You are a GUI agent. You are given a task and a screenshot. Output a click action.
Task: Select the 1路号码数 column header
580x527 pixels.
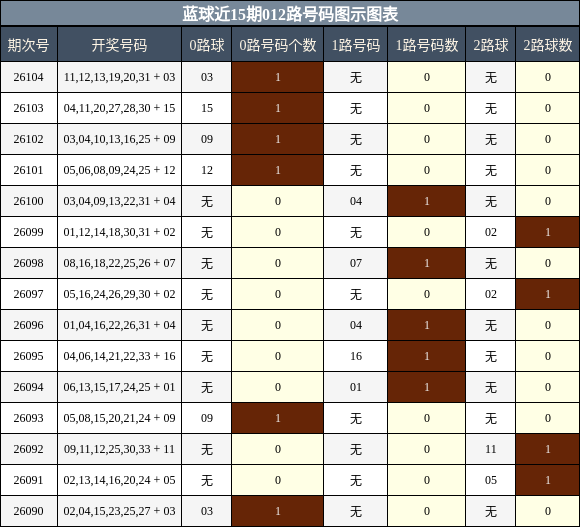tap(427, 45)
